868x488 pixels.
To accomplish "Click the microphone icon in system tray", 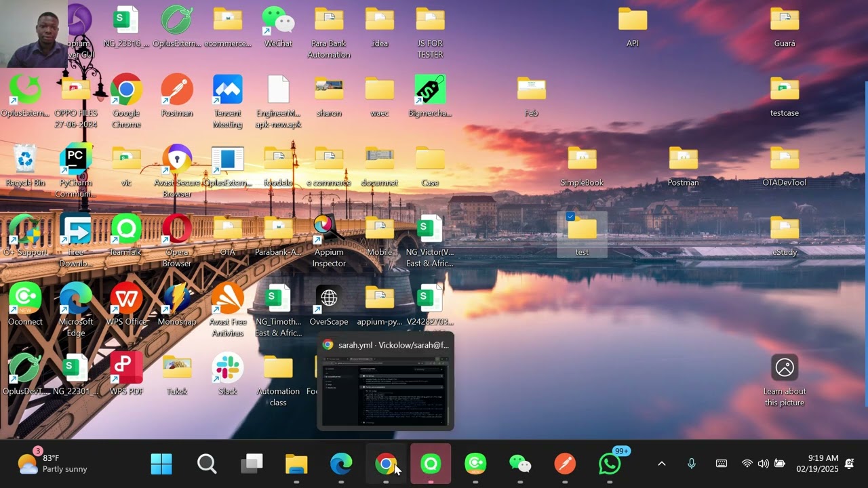I will click(692, 464).
